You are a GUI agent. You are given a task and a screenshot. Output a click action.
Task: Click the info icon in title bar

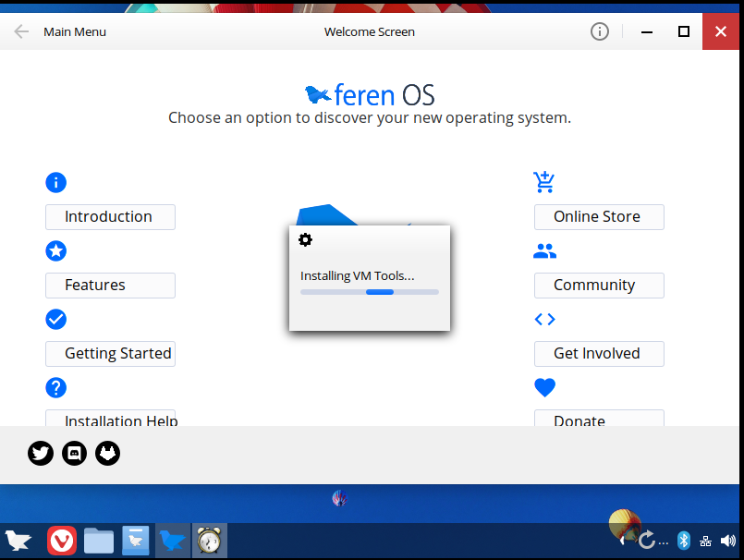tap(600, 31)
